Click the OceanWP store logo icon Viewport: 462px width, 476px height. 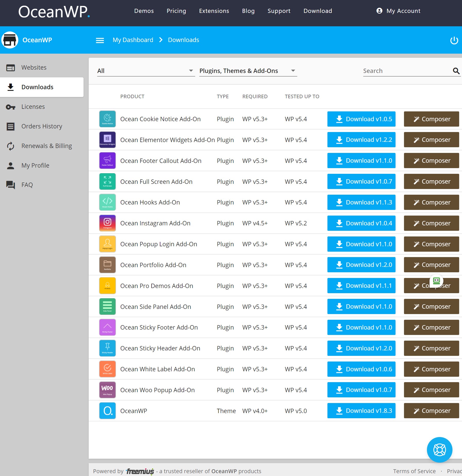[x=10, y=40]
